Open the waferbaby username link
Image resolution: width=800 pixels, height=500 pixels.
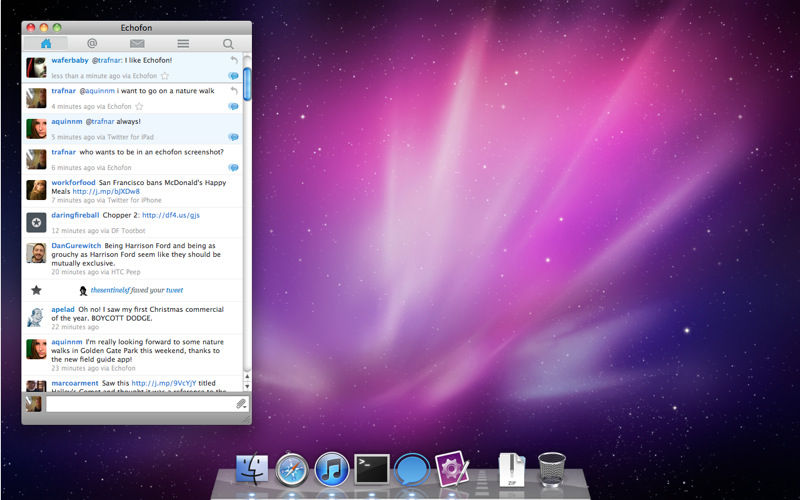(x=70, y=60)
